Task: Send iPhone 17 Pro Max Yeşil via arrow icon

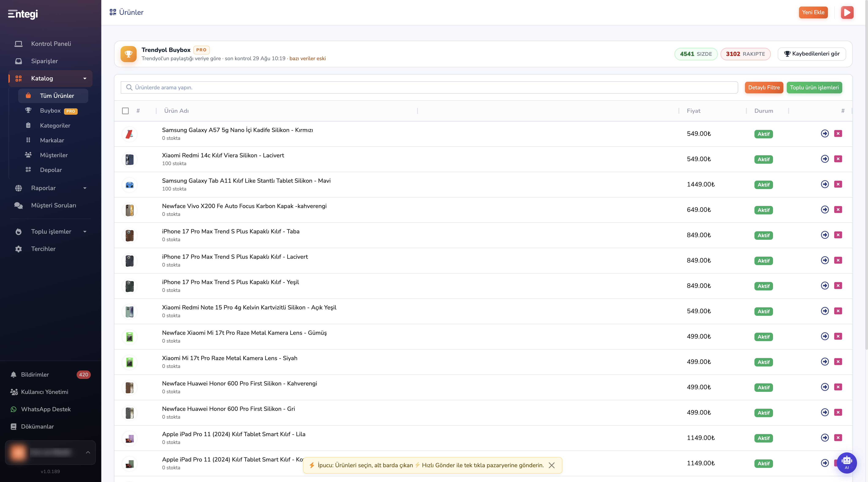Action: 825,286
